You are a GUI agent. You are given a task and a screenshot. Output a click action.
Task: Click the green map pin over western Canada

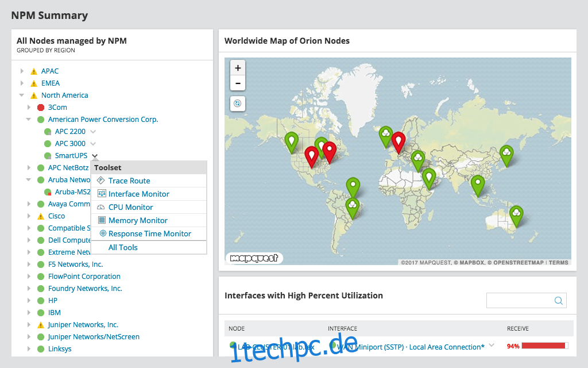point(291,143)
